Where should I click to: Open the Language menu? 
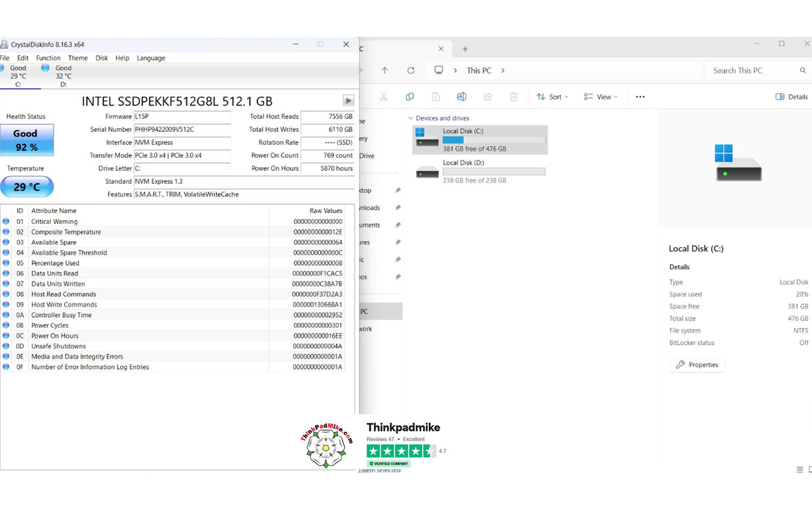151,58
